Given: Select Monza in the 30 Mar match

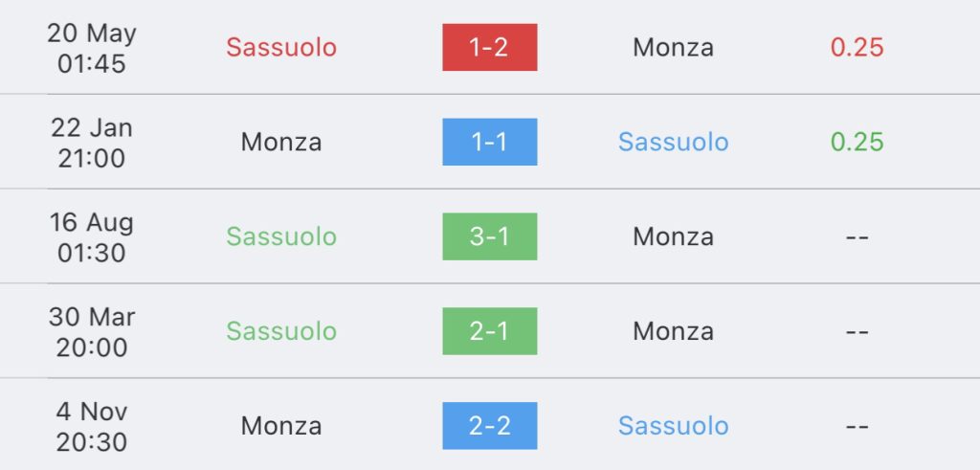Looking at the screenshot, I should point(673,331).
